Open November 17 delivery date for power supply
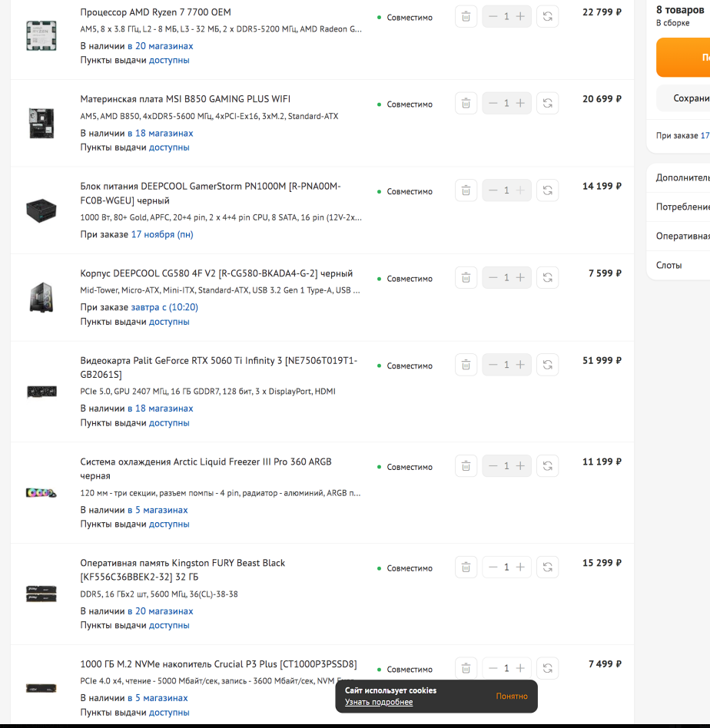The image size is (710, 728). tap(162, 234)
